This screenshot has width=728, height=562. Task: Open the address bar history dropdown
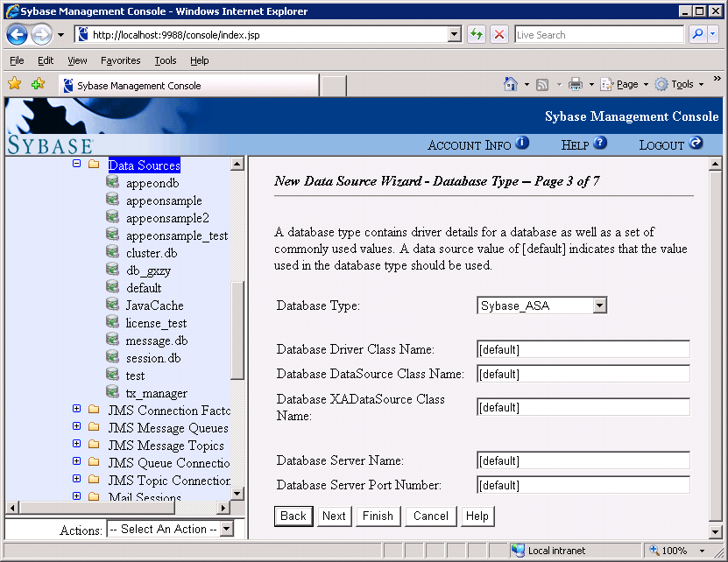click(454, 34)
